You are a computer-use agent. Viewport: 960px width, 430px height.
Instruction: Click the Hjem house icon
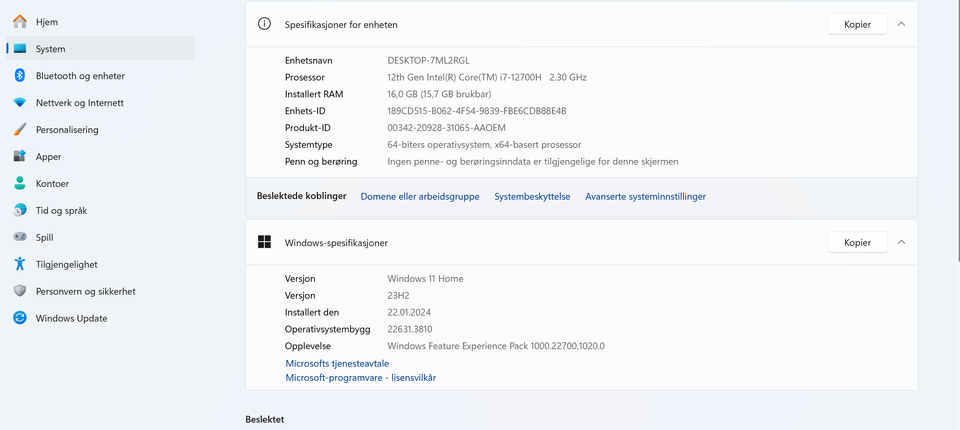[x=19, y=21]
